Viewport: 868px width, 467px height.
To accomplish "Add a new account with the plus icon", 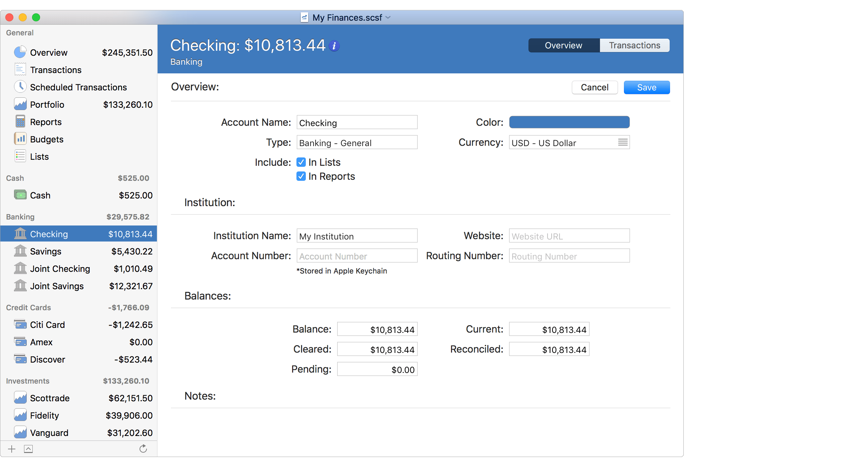I will pos(11,448).
